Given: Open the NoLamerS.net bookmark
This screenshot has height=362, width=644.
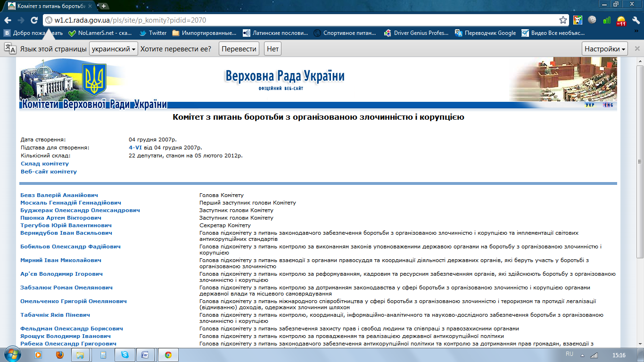Looking at the screenshot, I should tap(100, 33).
